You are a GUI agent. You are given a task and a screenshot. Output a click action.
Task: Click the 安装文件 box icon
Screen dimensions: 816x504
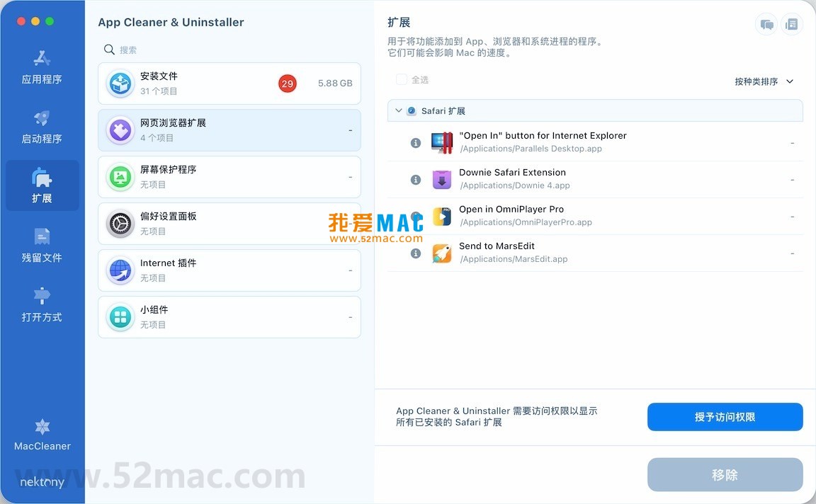(120, 84)
